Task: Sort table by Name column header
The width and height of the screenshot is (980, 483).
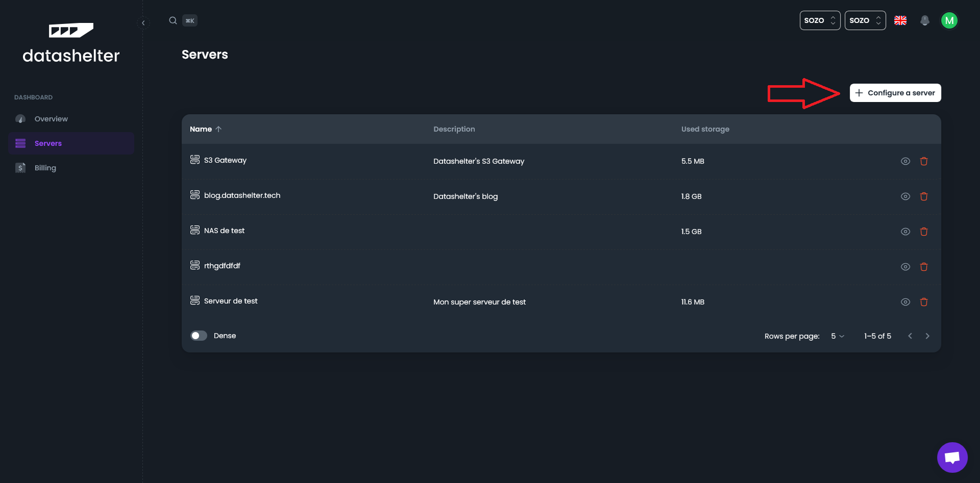Action: click(x=201, y=129)
